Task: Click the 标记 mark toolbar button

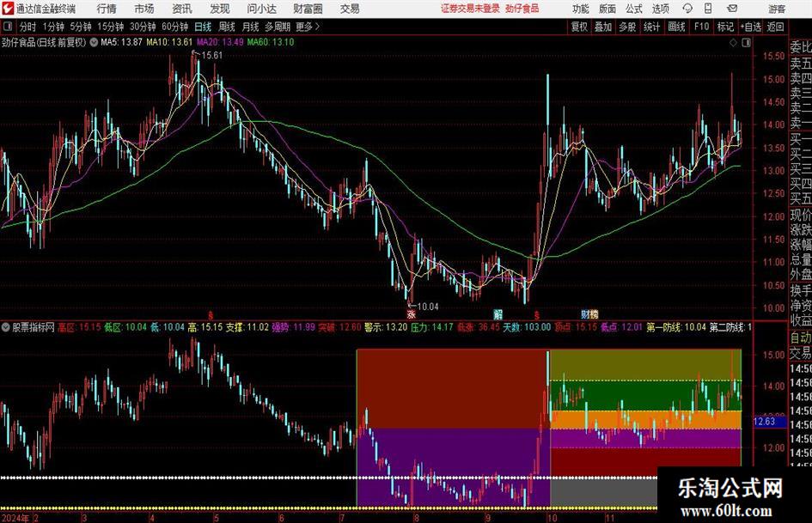Action: pos(725,27)
